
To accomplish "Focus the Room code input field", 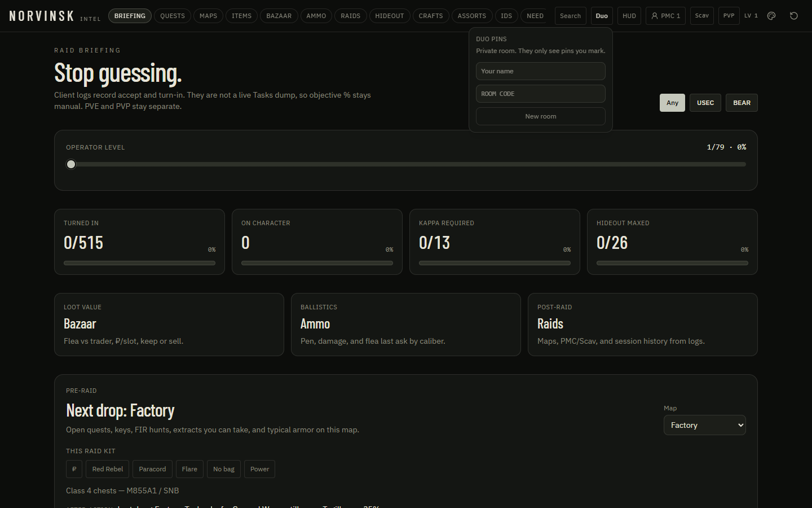I will click(541, 94).
